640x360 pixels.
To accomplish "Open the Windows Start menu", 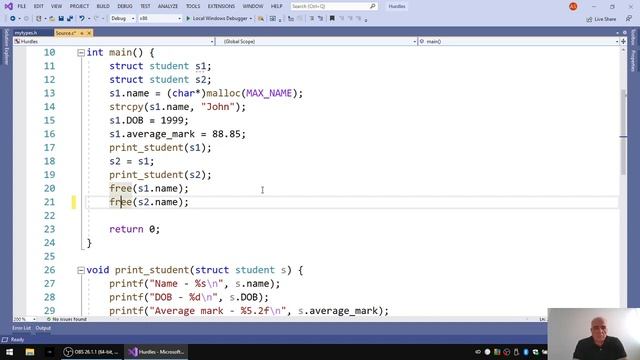I will 9,352.
